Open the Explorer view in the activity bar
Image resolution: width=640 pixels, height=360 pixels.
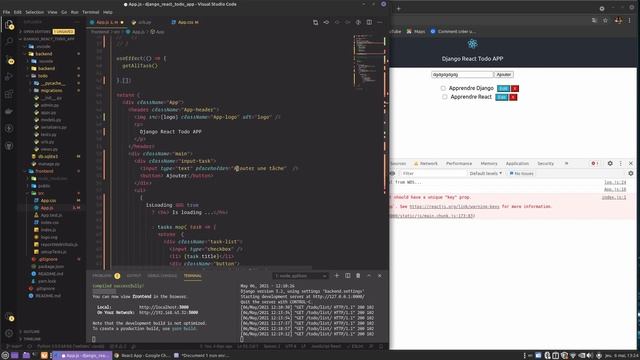pos(9,24)
